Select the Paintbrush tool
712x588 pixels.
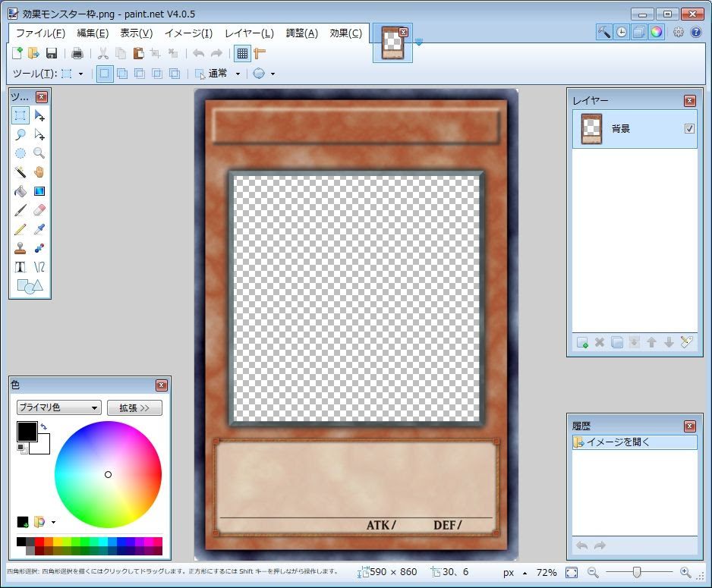tap(20, 210)
